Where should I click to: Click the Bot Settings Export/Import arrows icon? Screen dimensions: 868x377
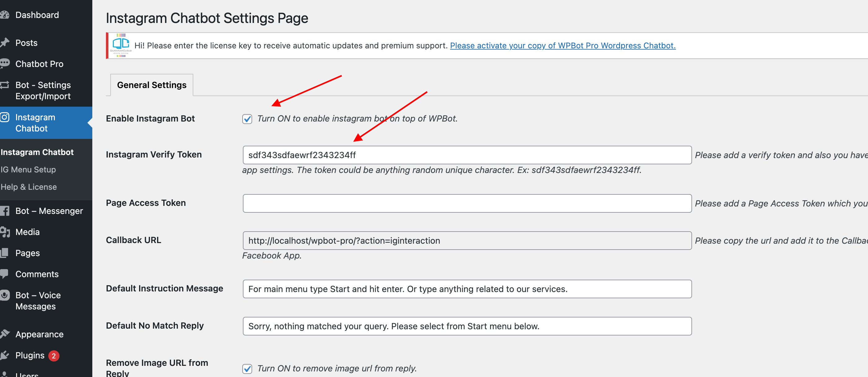pyautogui.click(x=4, y=85)
